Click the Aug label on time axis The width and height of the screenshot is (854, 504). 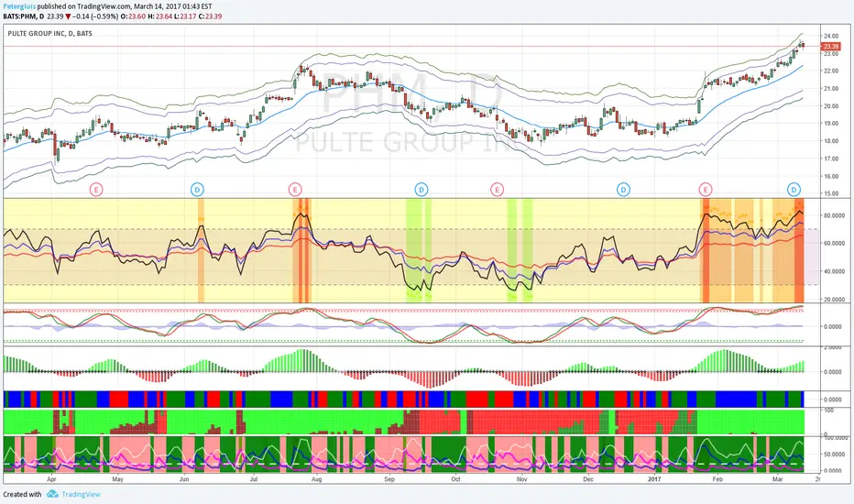(316, 479)
